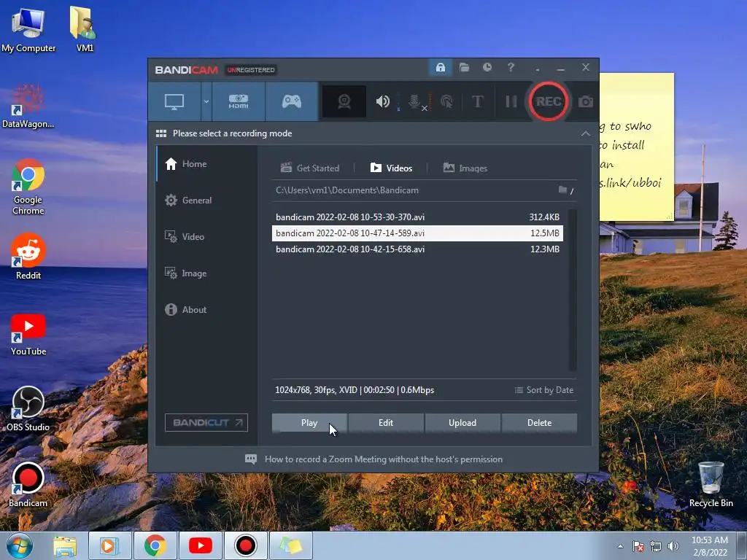747x560 pixels.
Task: Open Windows Media Player from taskbar
Action: (x=109, y=545)
